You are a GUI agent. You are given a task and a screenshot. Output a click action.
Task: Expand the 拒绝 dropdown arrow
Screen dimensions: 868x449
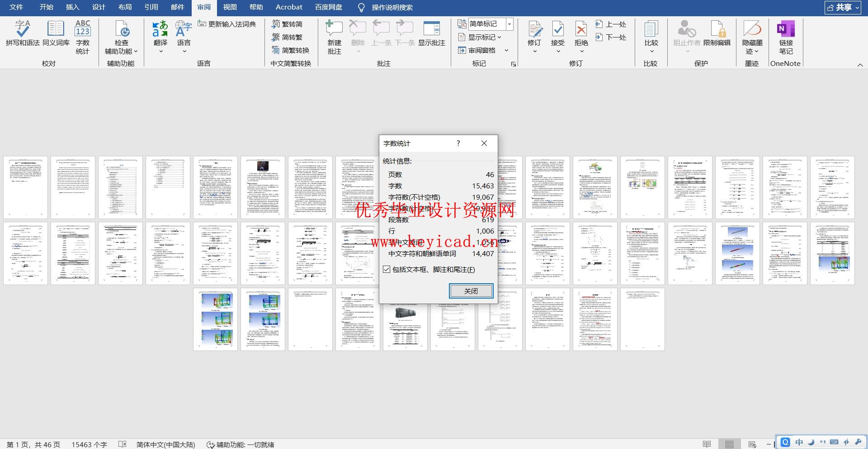[581, 51]
